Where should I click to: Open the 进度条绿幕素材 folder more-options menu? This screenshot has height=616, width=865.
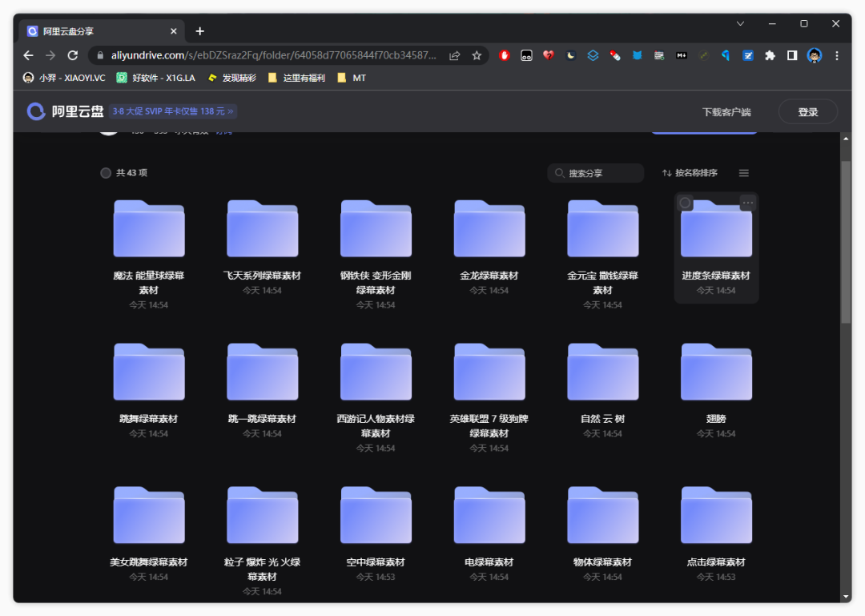click(x=747, y=203)
